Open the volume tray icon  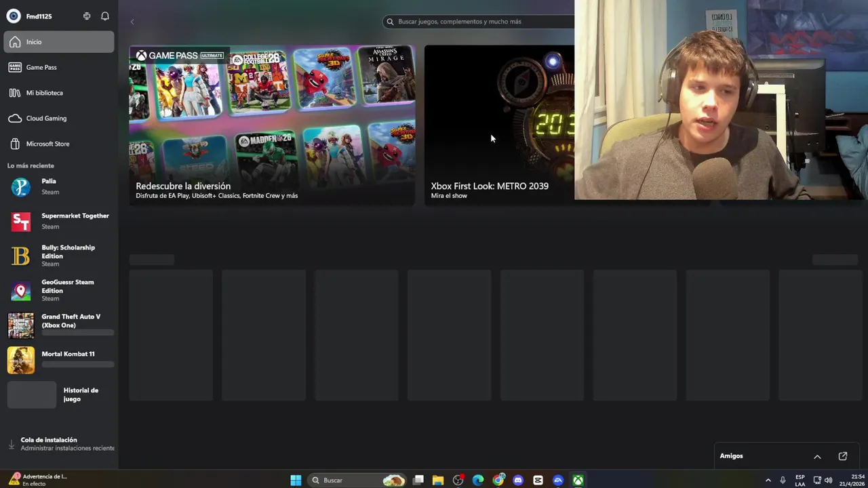828,480
